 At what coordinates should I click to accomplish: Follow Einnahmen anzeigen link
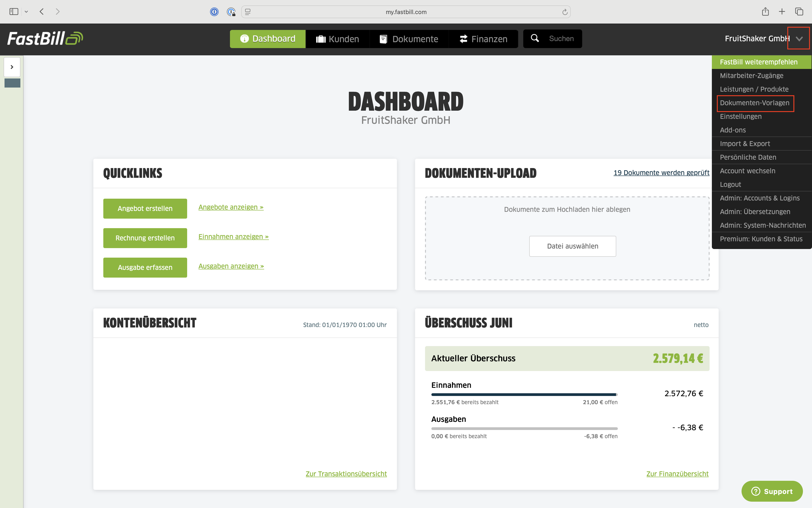234,237
